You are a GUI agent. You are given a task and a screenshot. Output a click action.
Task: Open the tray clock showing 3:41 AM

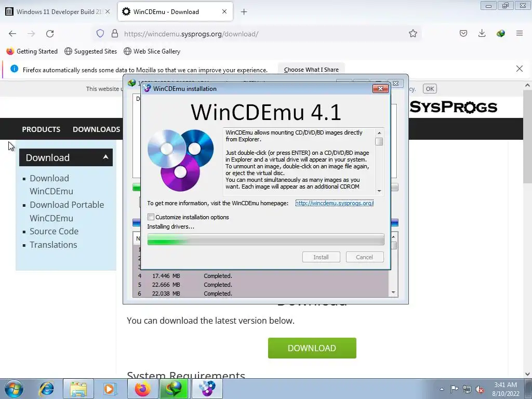pos(506,389)
